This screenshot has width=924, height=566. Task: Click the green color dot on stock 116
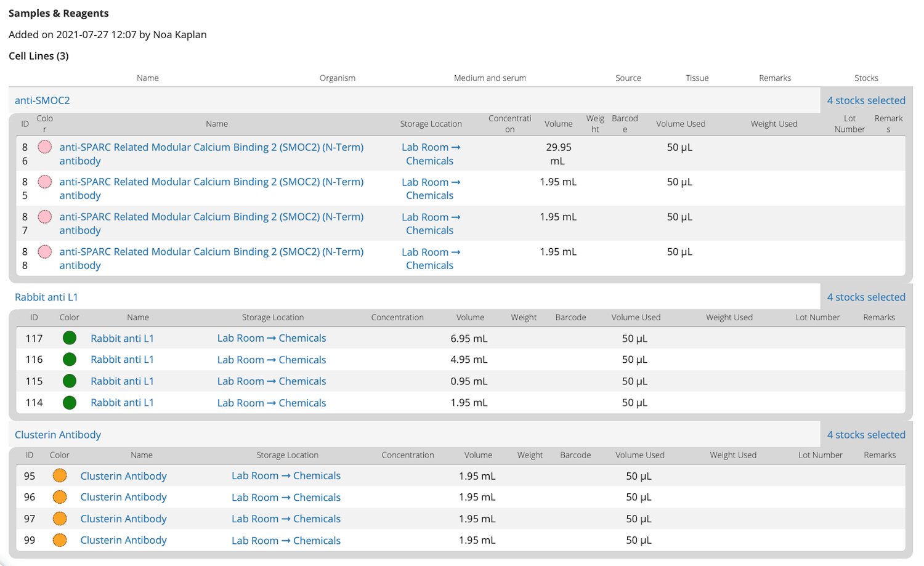point(69,359)
